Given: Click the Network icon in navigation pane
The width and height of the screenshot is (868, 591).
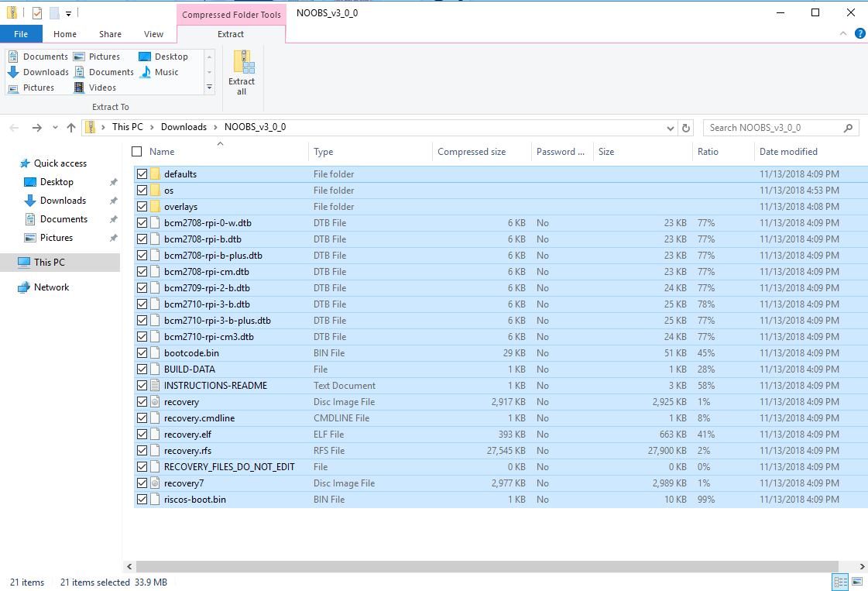Looking at the screenshot, I should [24, 287].
